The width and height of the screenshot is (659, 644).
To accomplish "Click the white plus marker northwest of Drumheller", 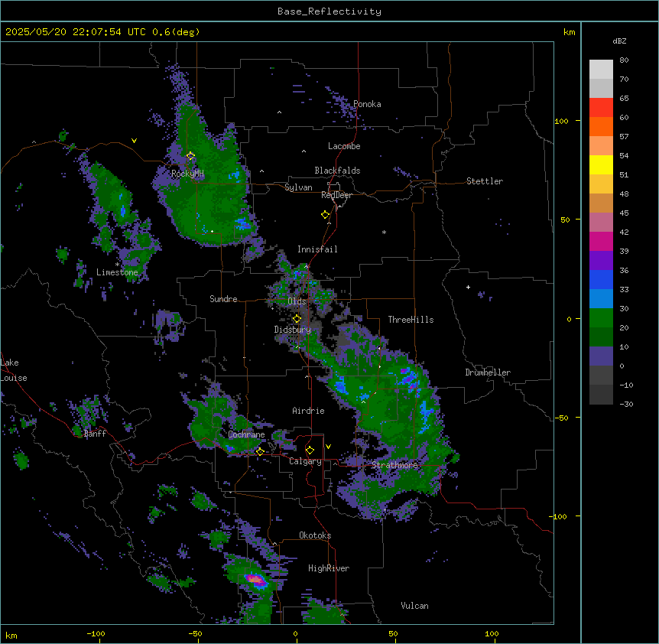I will [x=468, y=287].
